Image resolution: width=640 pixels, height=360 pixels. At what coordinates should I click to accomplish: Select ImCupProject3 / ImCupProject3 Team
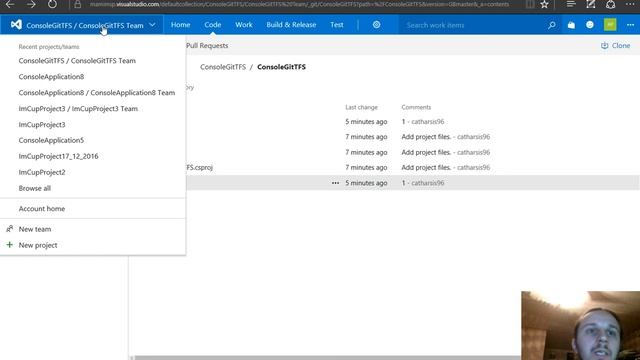click(78, 109)
